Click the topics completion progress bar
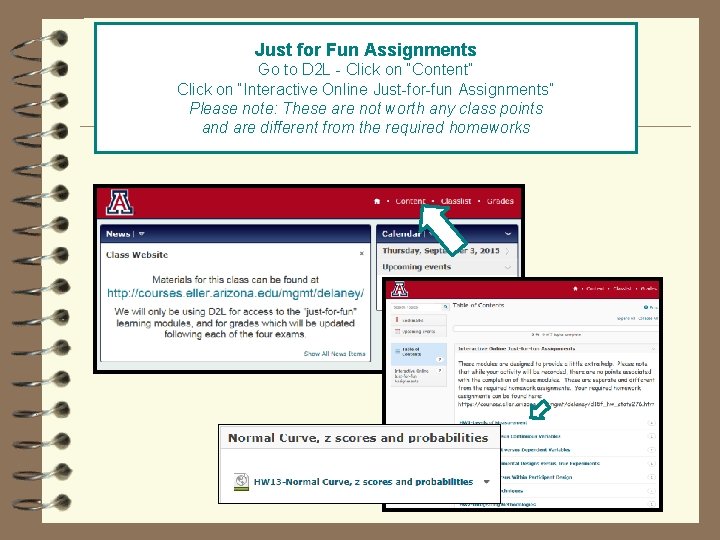The width and height of the screenshot is (720, 540). tap(556, 328)
